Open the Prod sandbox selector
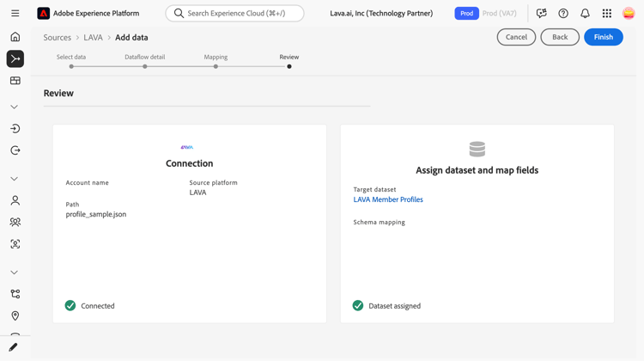Viewport: 644px width, 361px height. click(466, 13)
